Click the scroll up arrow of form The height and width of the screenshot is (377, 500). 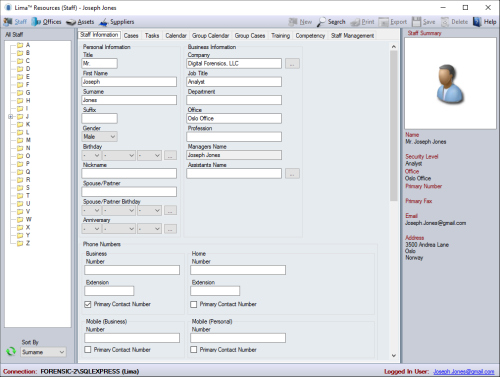pyautogui.click(x=394, y=47)
